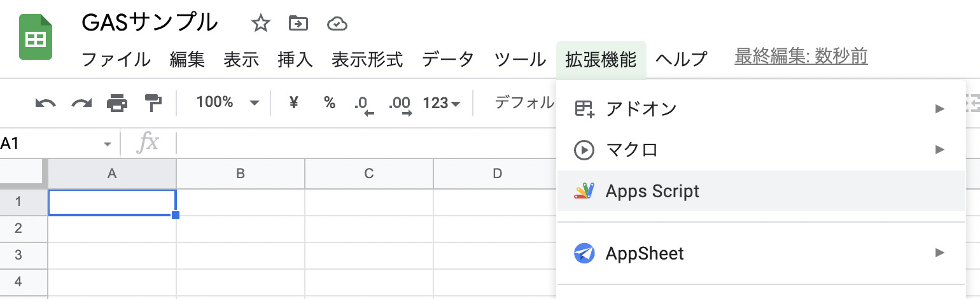Open the 100% zoom dropdown
The image size is (980, 299).
click(227, 102)
